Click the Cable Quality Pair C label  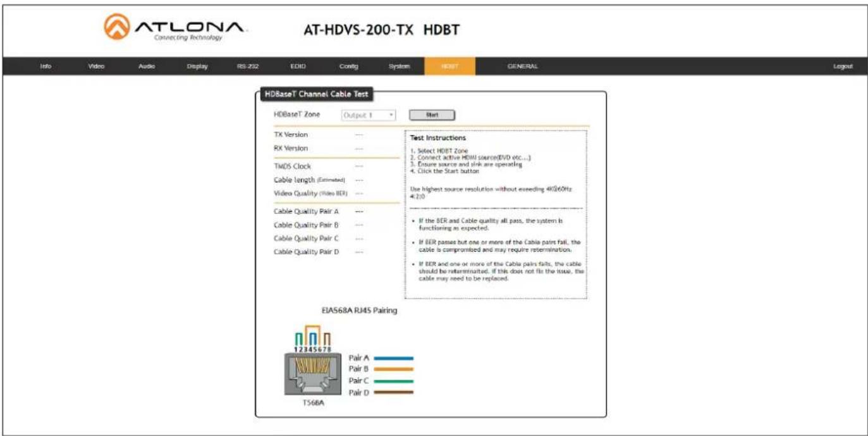pos(306,239)
